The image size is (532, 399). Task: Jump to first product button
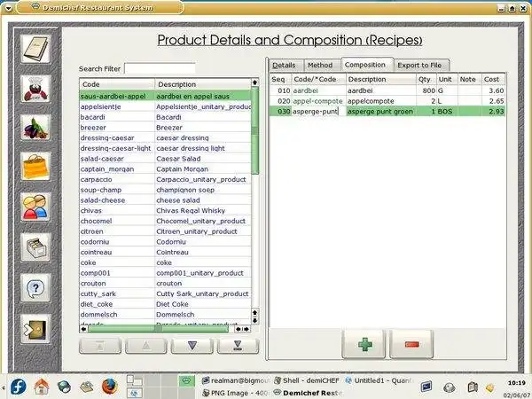[100, 346]
